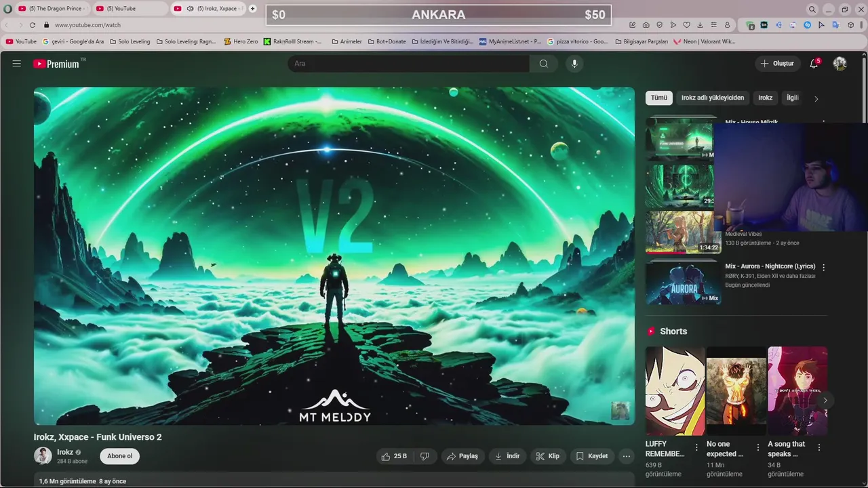
Task: Open the browser profile person icon
Action: pos(727,25)
